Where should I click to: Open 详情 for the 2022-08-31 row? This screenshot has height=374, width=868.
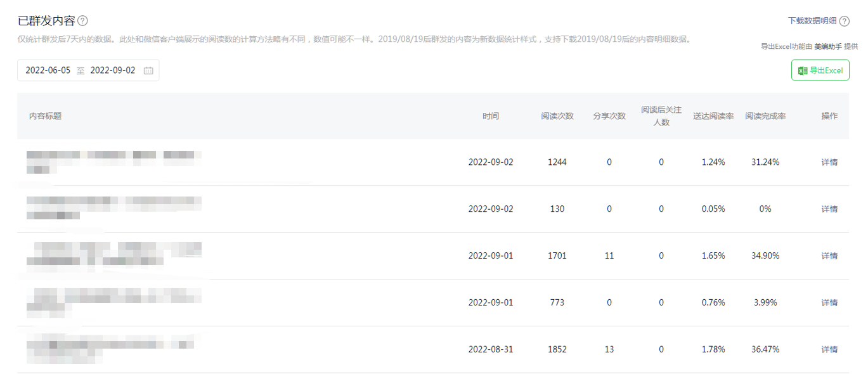(829, 350)
